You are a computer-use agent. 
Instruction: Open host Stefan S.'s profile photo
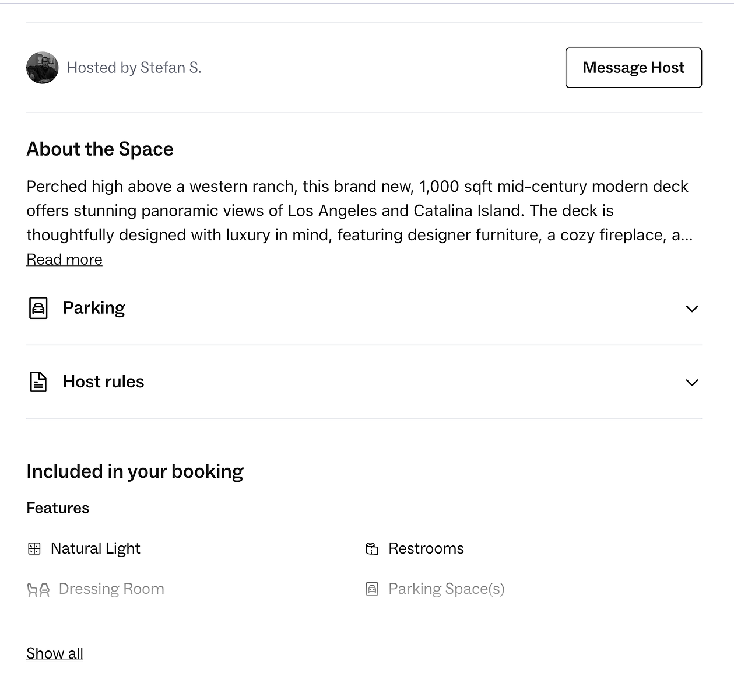[43, 68]
